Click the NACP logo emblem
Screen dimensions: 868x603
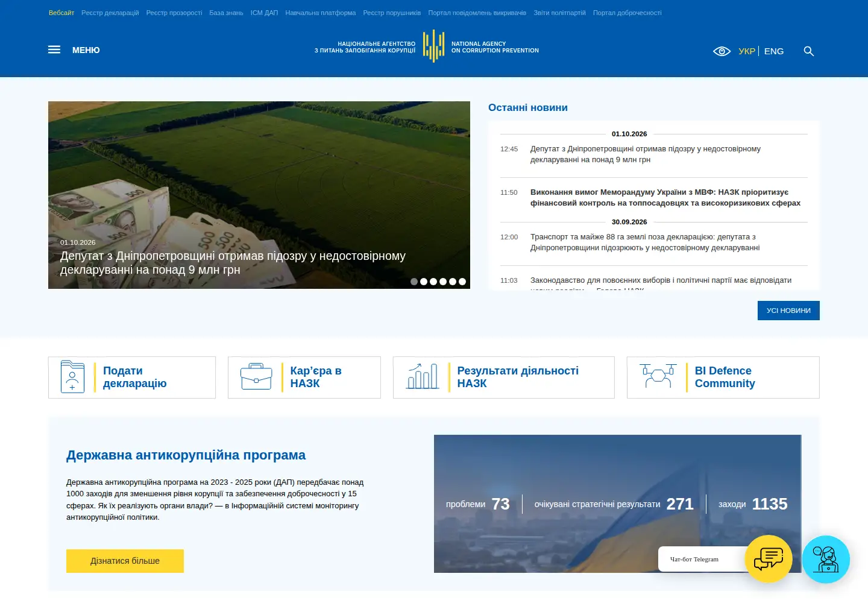433,46
